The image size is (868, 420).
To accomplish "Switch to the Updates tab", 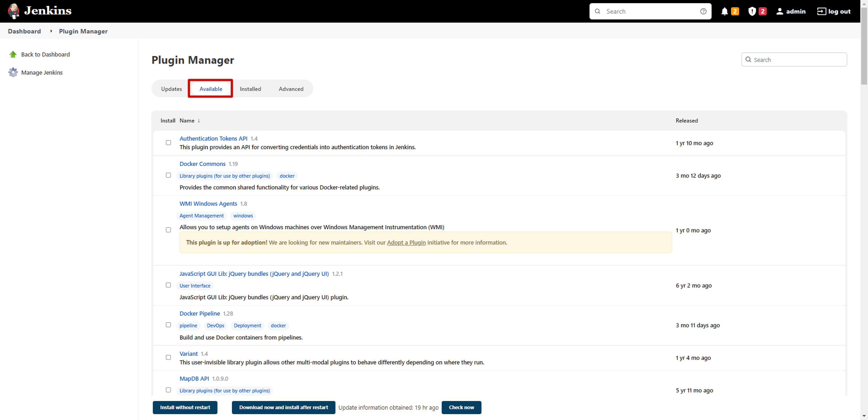I will coord(171,89).
